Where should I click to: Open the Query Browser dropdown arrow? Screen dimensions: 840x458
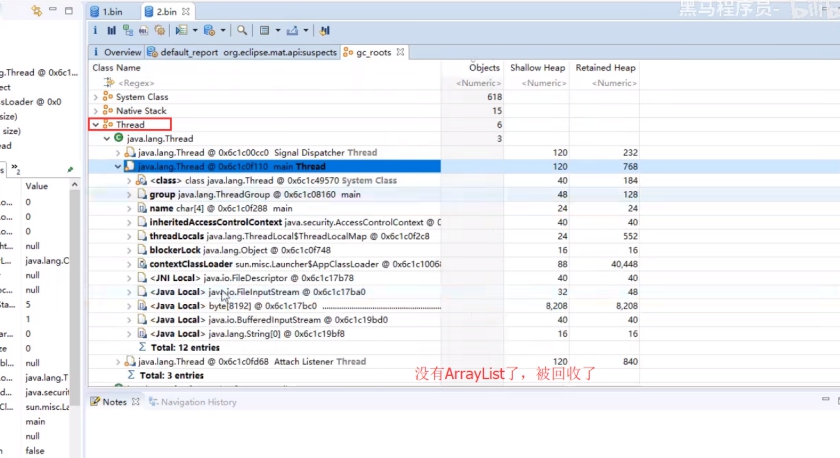223,31
